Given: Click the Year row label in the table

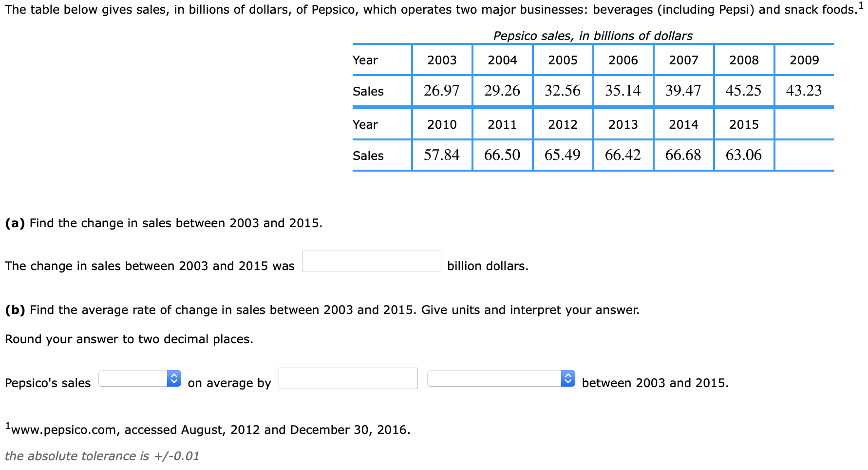Looking at the screenshot, I should [364, 60].
